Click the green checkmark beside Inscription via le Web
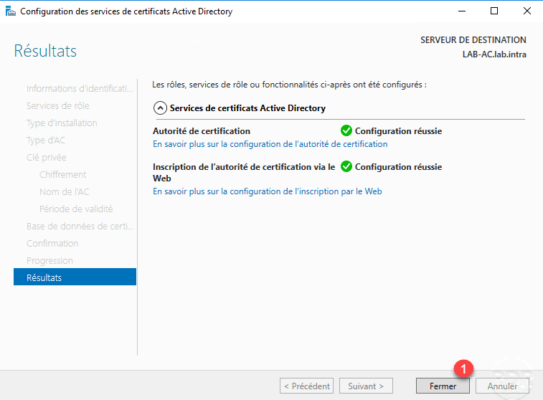 346,167
